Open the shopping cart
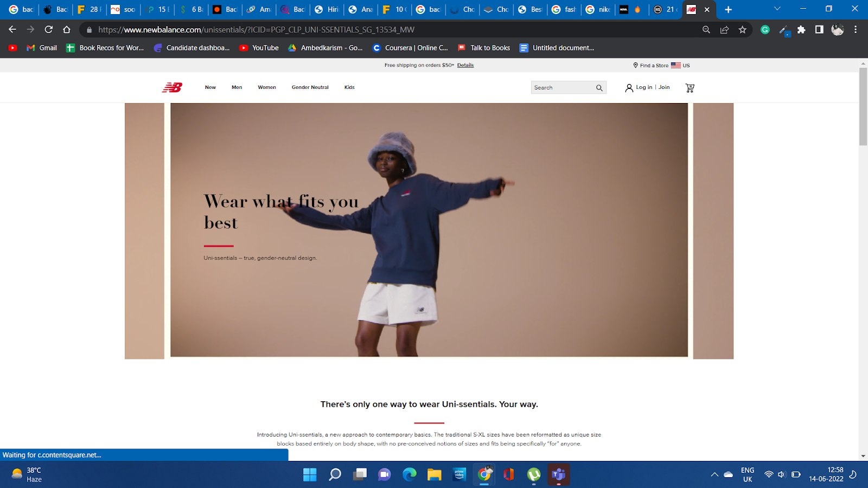The width and height of the screenshot is (868, 488). point(690,87)
